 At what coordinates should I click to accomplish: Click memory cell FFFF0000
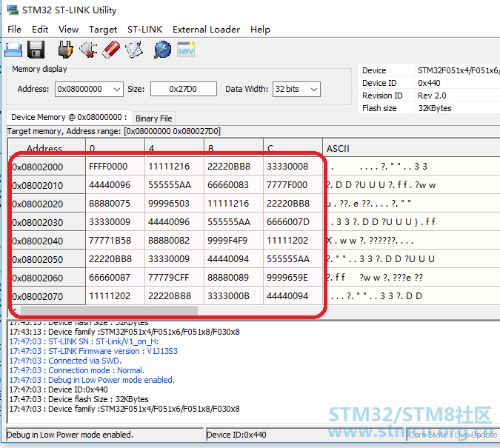click(x=115, y=167)
